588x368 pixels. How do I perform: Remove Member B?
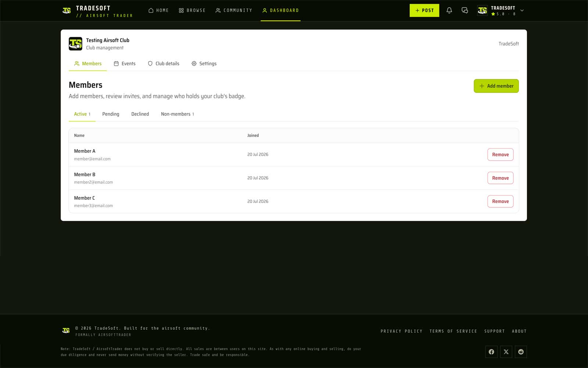pyautogui.click(x=500, y=178)
